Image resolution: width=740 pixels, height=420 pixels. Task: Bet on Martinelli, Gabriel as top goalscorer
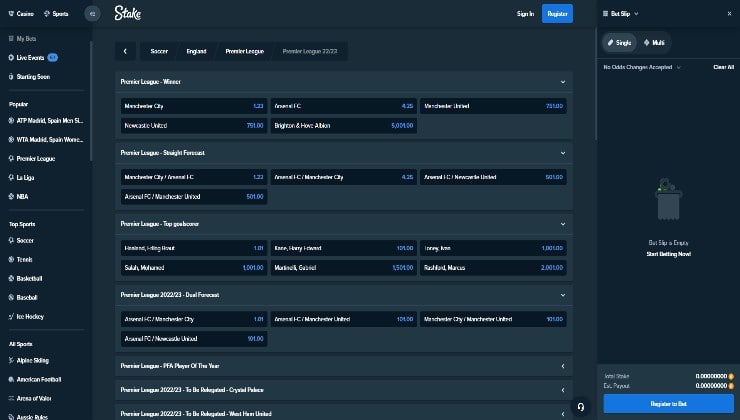[344, 268]
